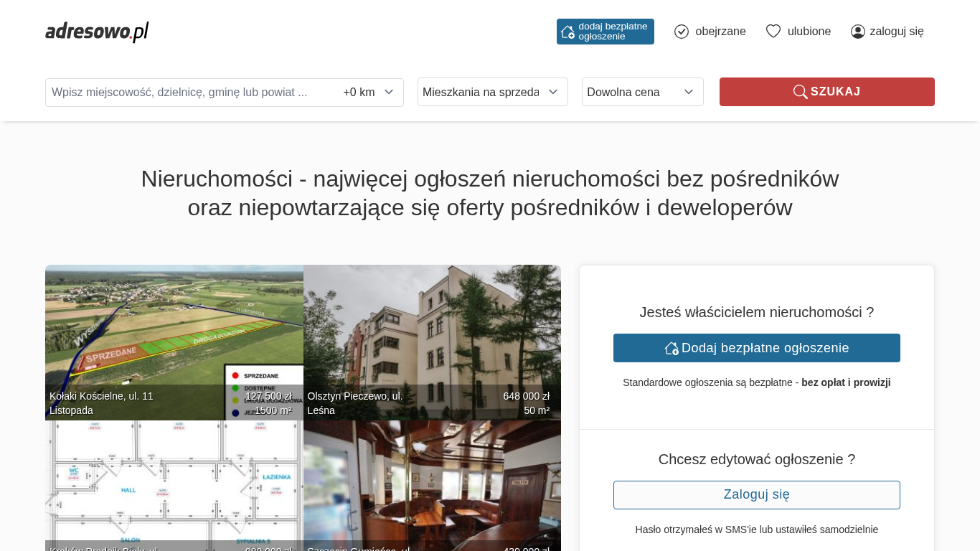
Task: Click the house icon in the header add-listing button
Action: click(567, 32)
